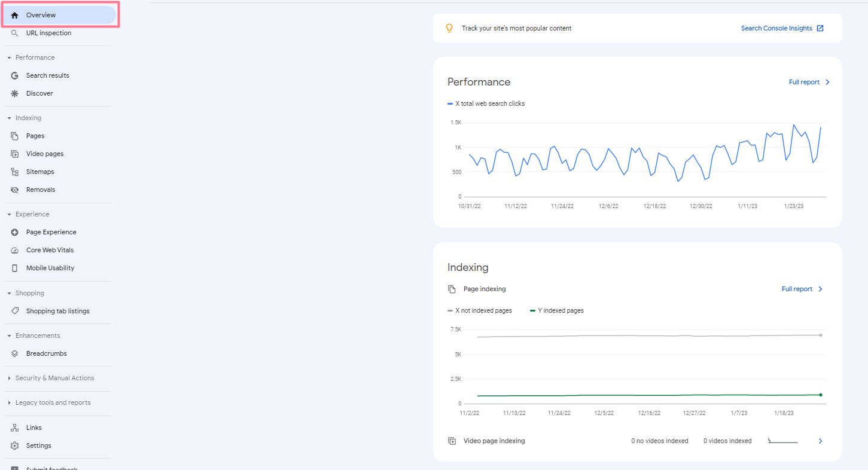Toggle the Y indexed pages legend
Image resolution: width=868 pixels, height=470 pixels.
[556, 310]
